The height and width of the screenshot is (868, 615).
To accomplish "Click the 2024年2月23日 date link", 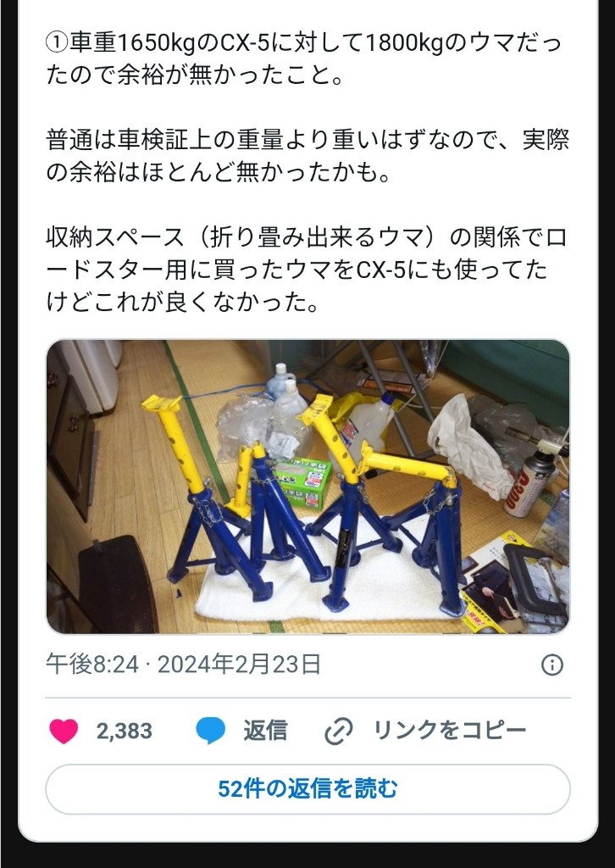I will click(x=239, y=664).
